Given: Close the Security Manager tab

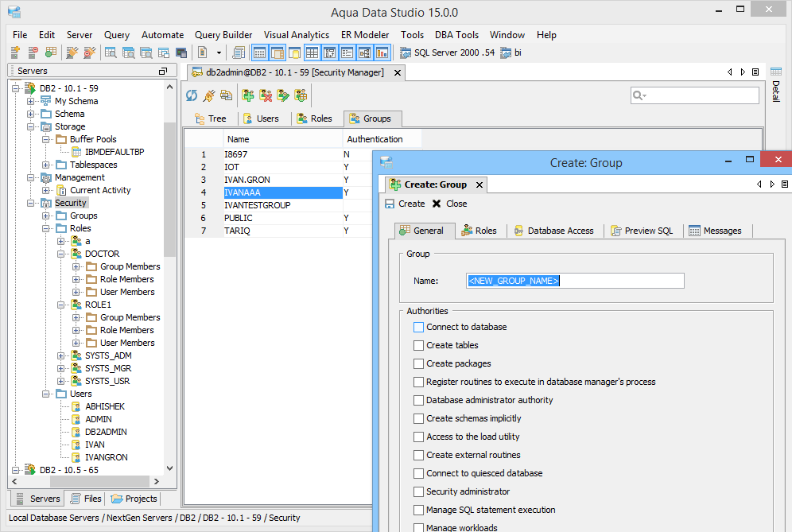Looking at the screenshot, I should [398, 72].
